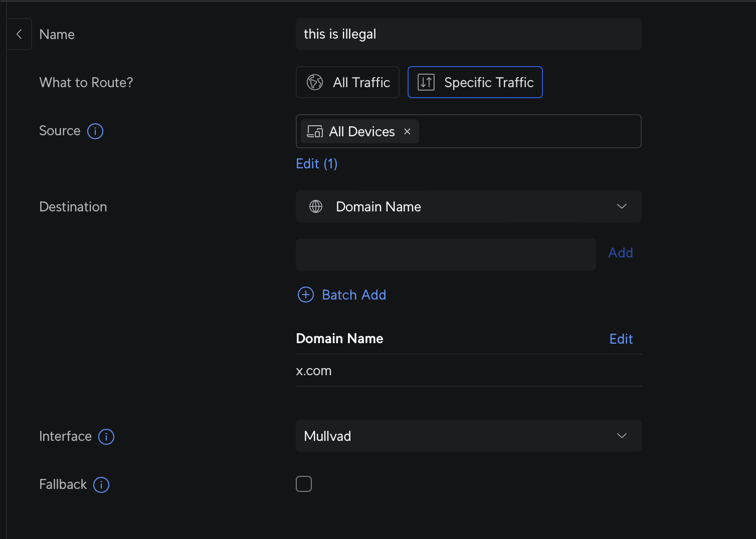The height and width of the screenshot is (539, 756).
Task: Click the Edit (1) source link
Action: pos(316,164)
